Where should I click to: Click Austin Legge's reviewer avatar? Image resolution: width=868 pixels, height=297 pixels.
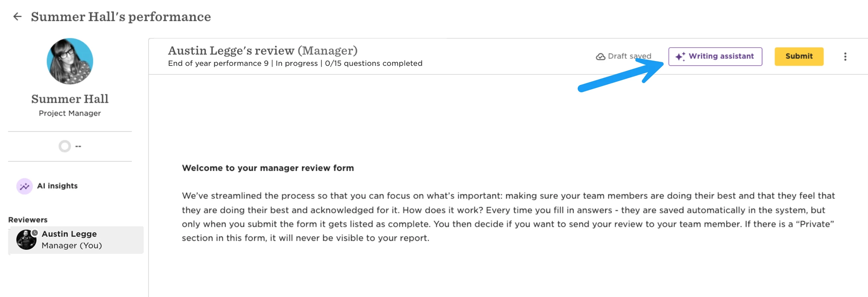[26, 240]
